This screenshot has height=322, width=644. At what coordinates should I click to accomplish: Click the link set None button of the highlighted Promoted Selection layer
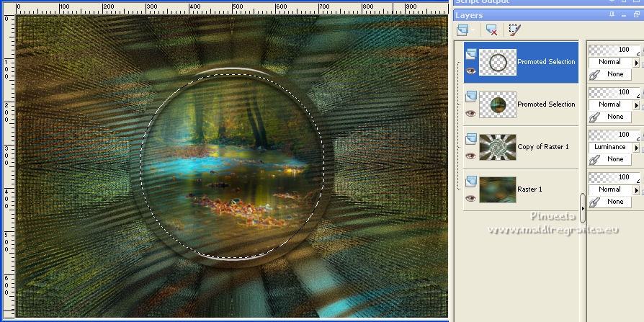click(x=610, y=74)
